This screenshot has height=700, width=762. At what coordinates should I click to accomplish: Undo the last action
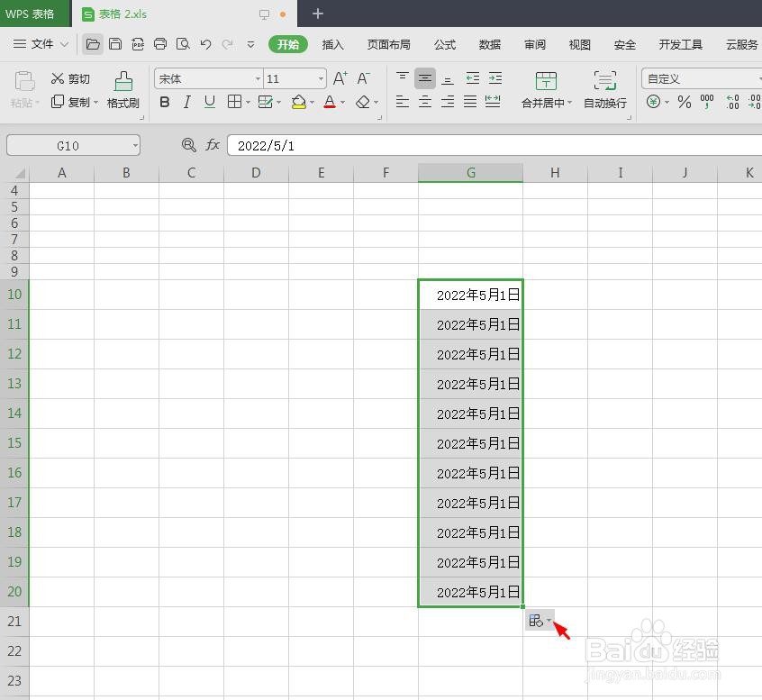click(x=205, y=44)
